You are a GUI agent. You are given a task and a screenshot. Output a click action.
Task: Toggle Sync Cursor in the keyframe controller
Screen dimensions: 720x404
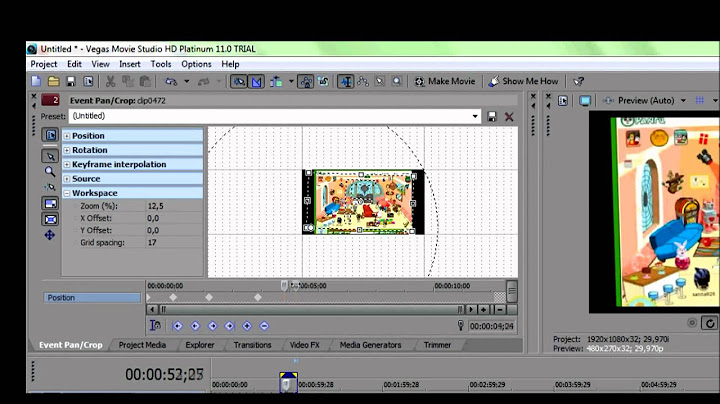click(155, 326)
